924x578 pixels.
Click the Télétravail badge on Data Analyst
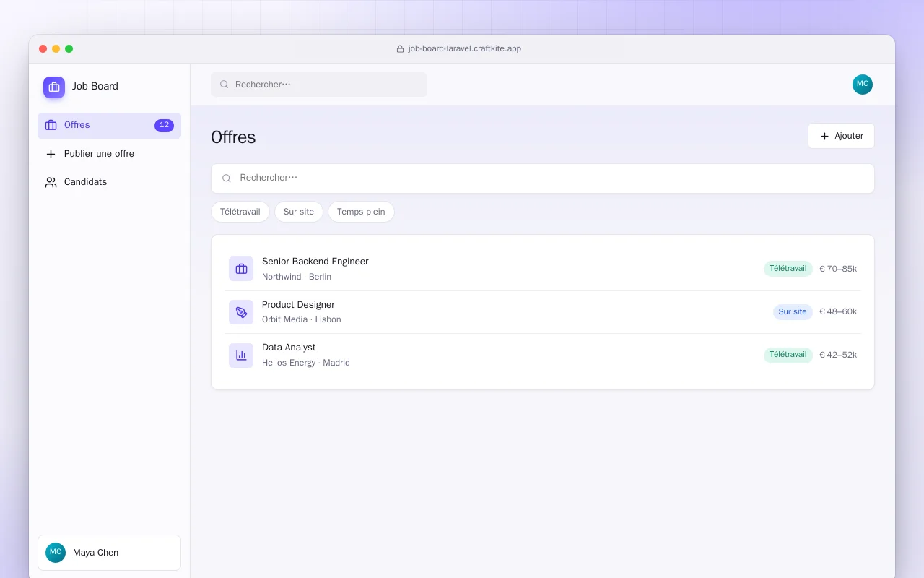[788, 355]
